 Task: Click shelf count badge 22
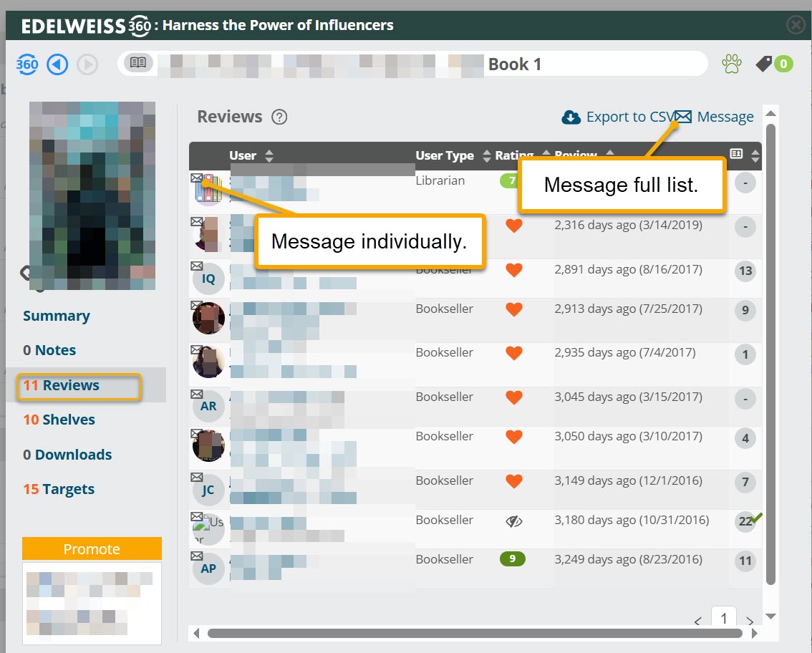(x=745, y=521)
